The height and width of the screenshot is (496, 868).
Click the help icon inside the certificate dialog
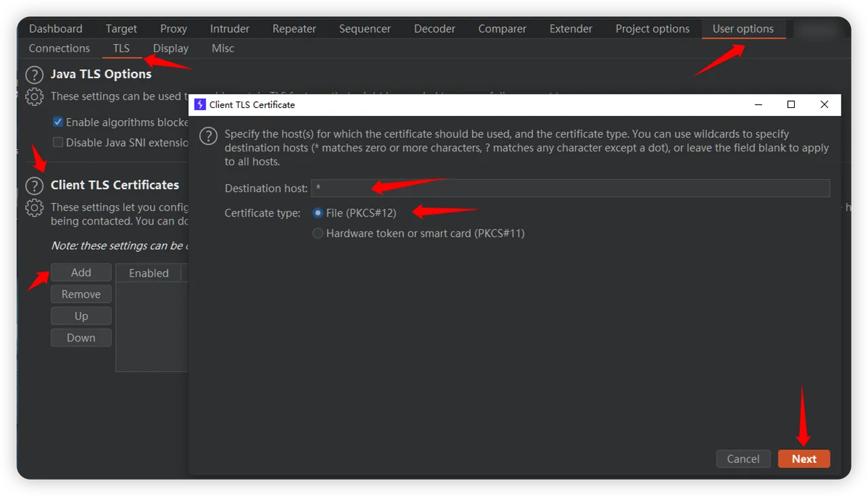click(208, 136)
